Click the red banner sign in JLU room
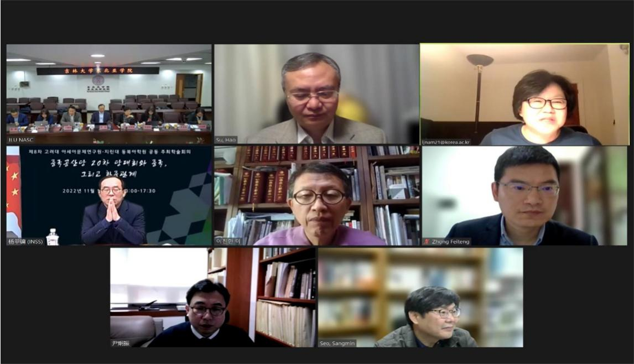This screenshot has width=634, height=364. tap(98, 71)
